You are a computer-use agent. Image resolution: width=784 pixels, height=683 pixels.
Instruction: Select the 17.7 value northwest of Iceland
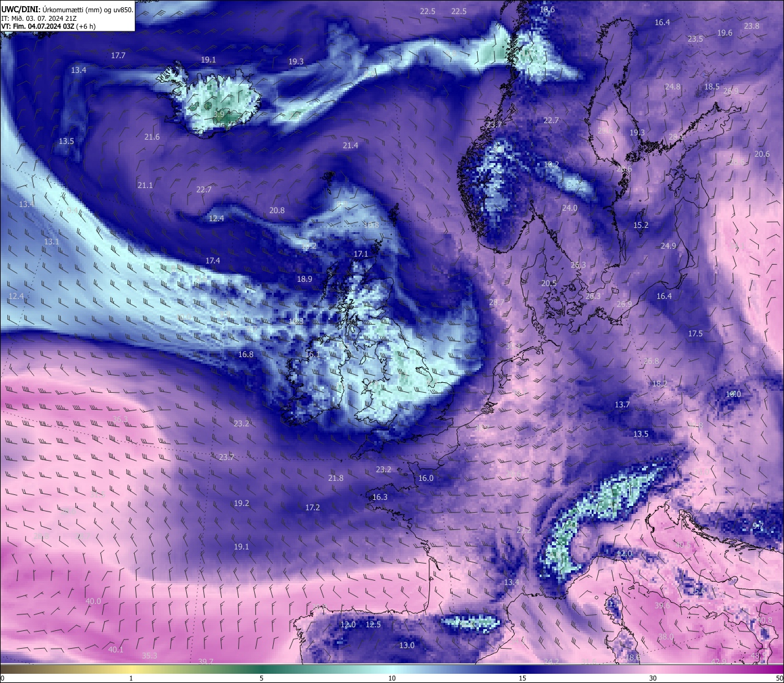118,56
